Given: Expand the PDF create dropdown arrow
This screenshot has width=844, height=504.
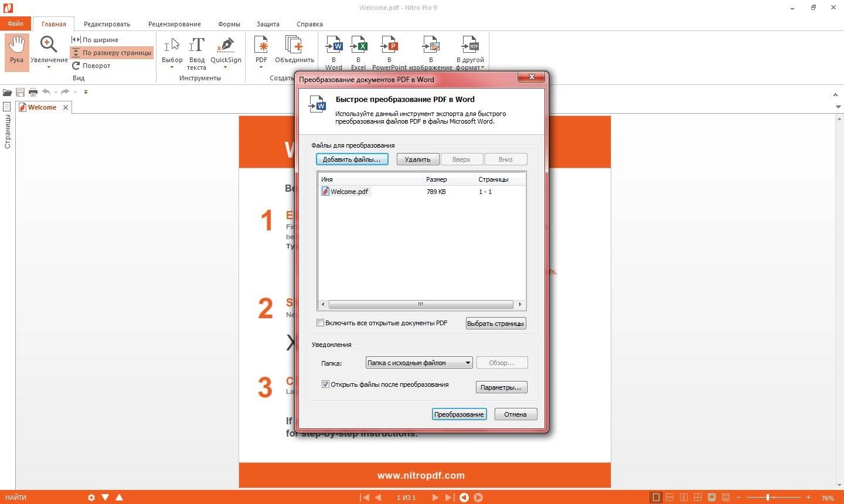Looking at the screenshot, I should [261, 67].
